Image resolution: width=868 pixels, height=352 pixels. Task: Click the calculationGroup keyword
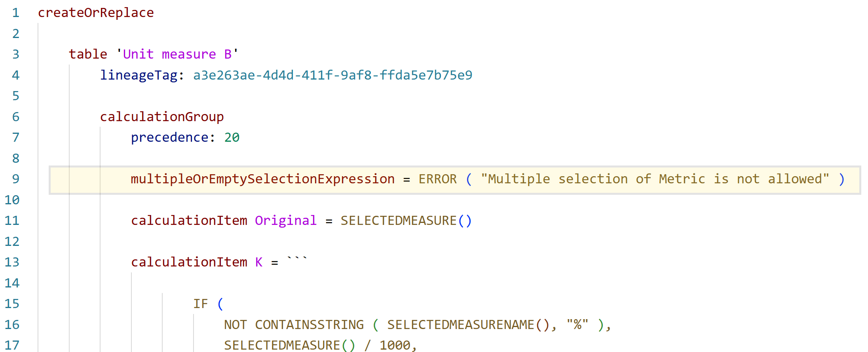(x=162, y=117)
